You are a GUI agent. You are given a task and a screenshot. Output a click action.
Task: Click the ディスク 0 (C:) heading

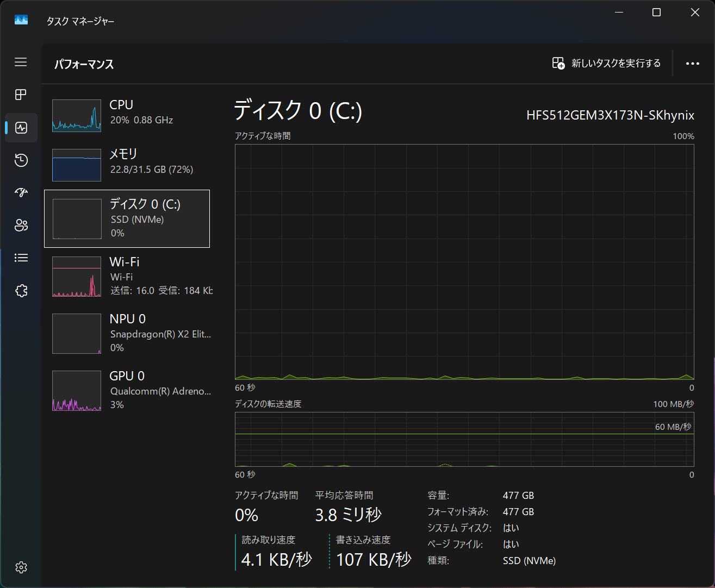[x=298, y=111]
